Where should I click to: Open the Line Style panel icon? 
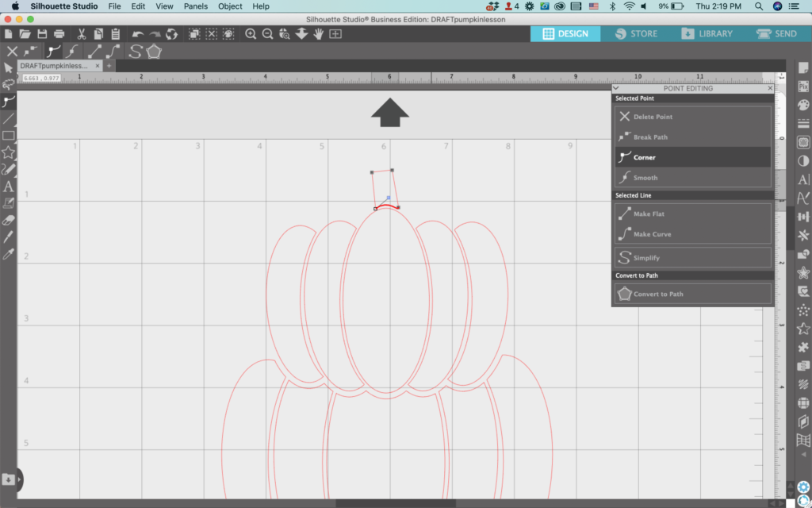pos(803,124)
